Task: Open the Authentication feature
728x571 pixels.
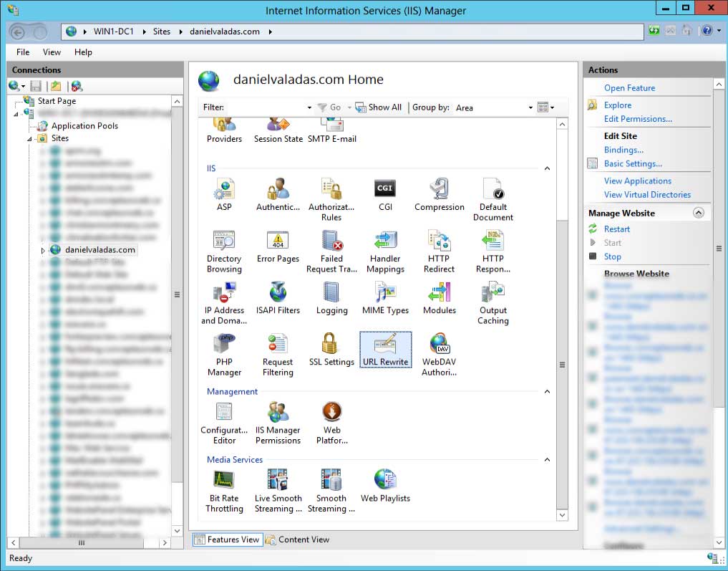Action: click(278, 195)
